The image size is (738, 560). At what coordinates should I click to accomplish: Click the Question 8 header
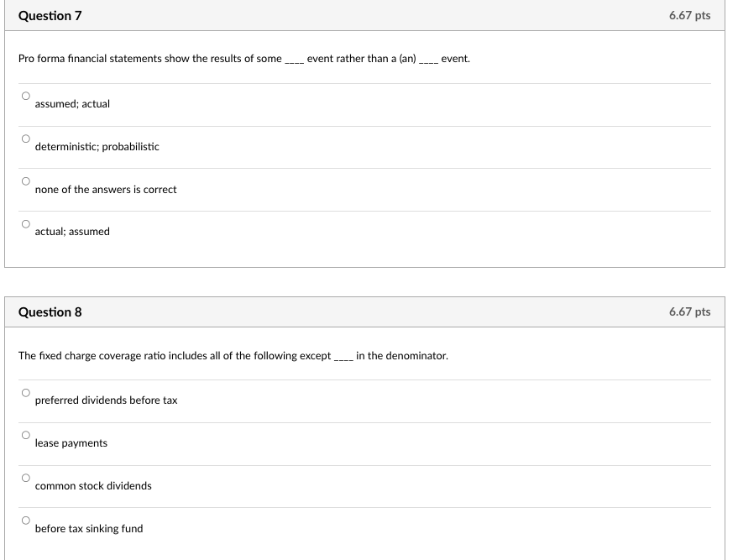pos(48,311)
